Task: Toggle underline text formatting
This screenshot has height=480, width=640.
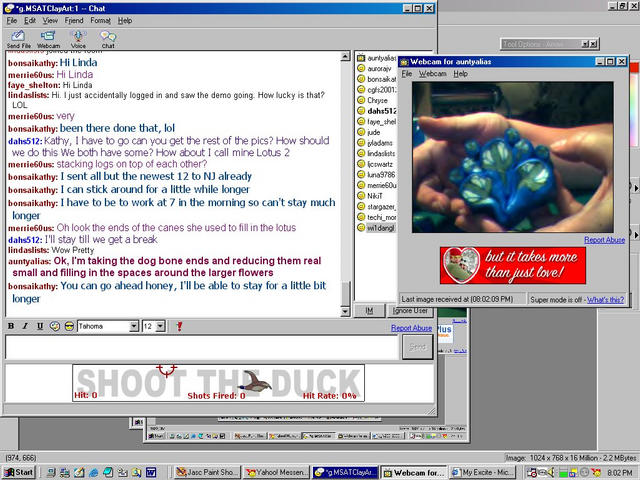Action: coord(40,326)
